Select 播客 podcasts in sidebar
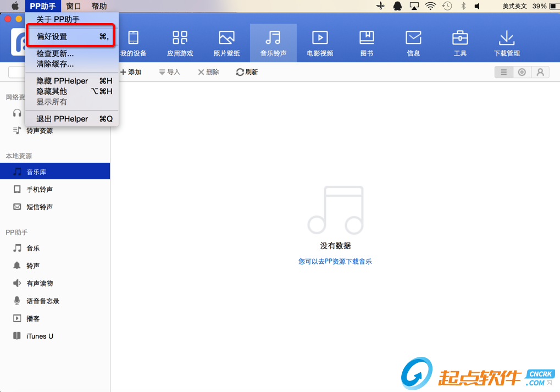 [x=55, y=318]
